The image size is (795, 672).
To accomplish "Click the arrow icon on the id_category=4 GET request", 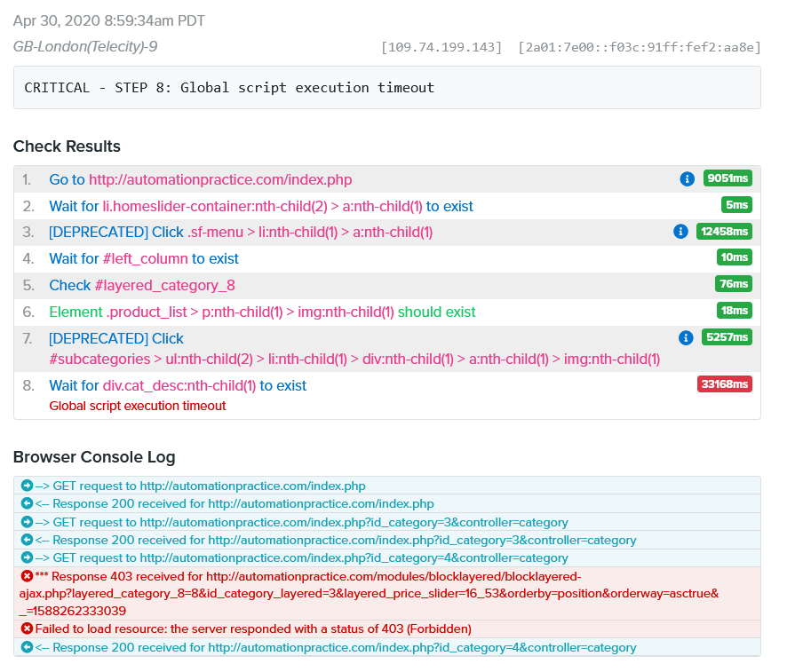I will (27, 557).
